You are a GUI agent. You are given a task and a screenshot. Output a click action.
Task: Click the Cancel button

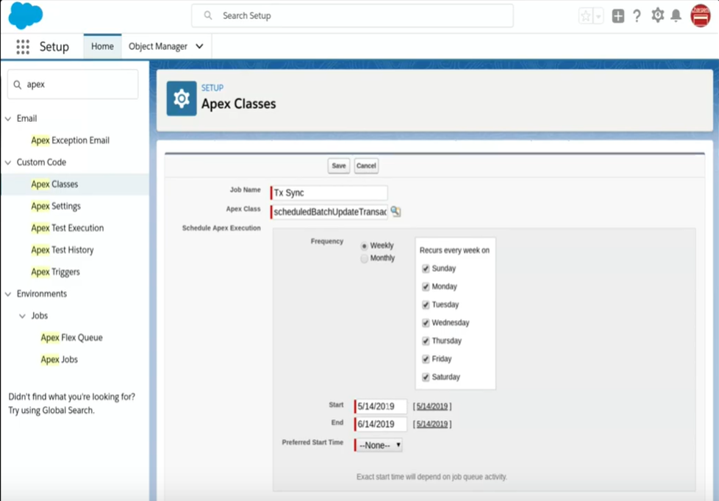pos(366,166)
